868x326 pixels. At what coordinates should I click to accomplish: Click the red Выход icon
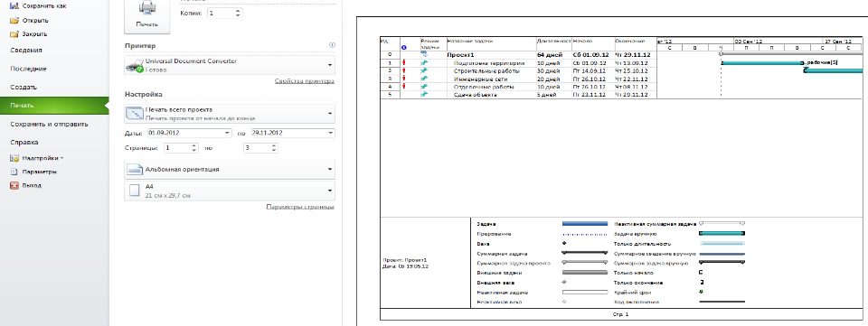coord(14,186)
